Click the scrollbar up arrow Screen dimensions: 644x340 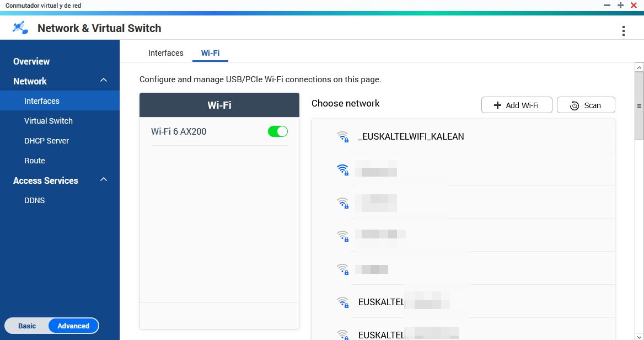tap(639, 68)
